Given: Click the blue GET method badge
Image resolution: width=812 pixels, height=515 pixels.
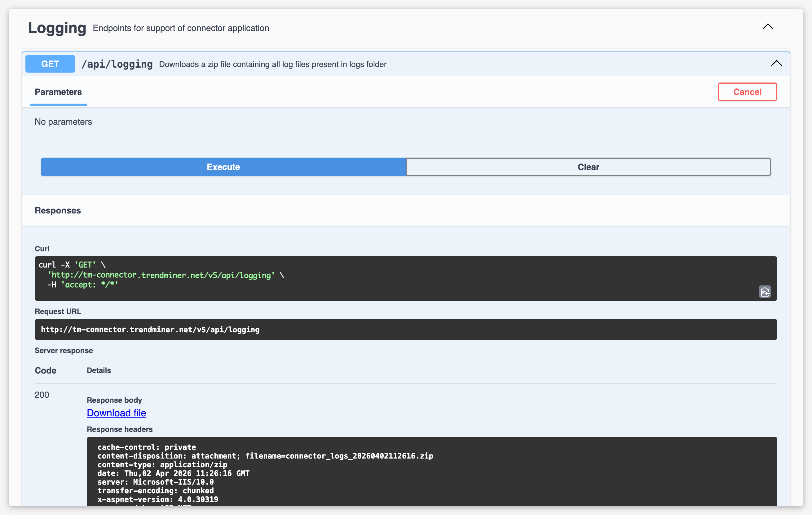Looking at the screenshot, I should [x=50, y=64].
